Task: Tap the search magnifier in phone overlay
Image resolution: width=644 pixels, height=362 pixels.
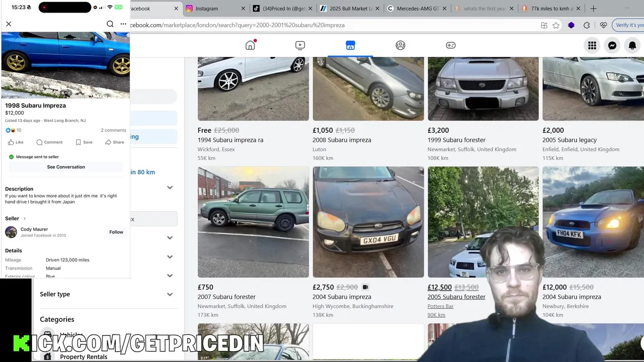Action: tap(110, 24)
